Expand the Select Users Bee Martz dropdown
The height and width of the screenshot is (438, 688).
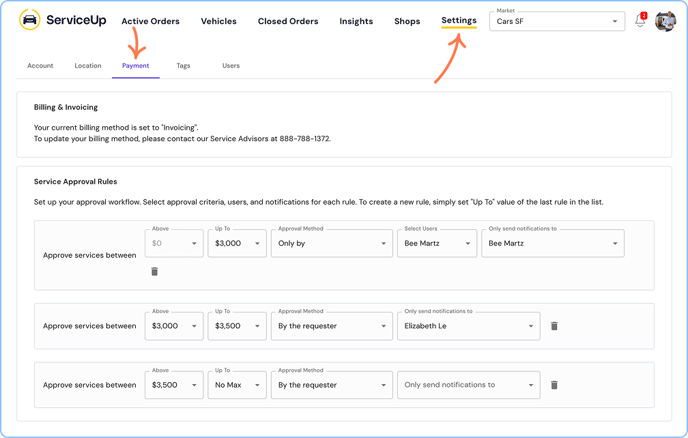pyautogui.click(x=437, y=243)
